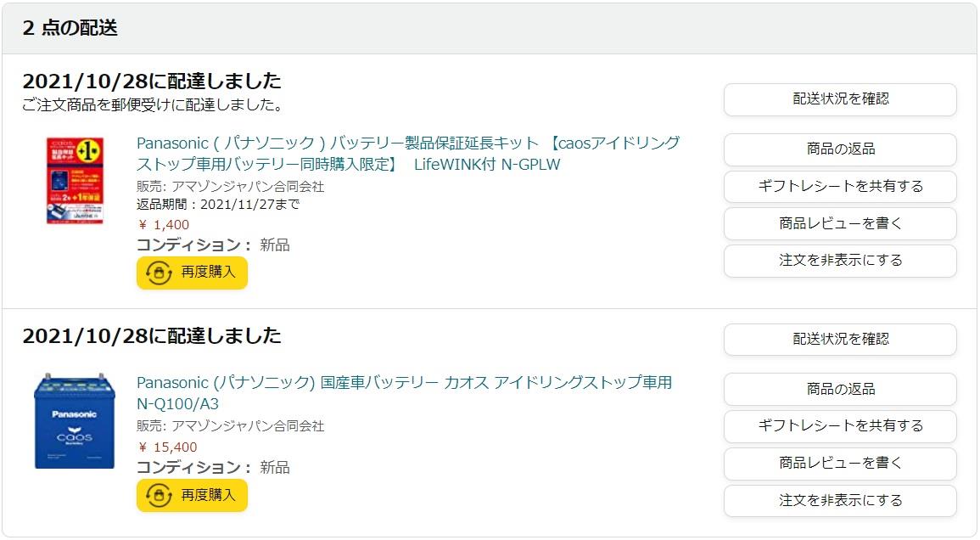Click 再度購入 for the warranty extension kit
Viewport: 980px width, 540px height.
192,273
